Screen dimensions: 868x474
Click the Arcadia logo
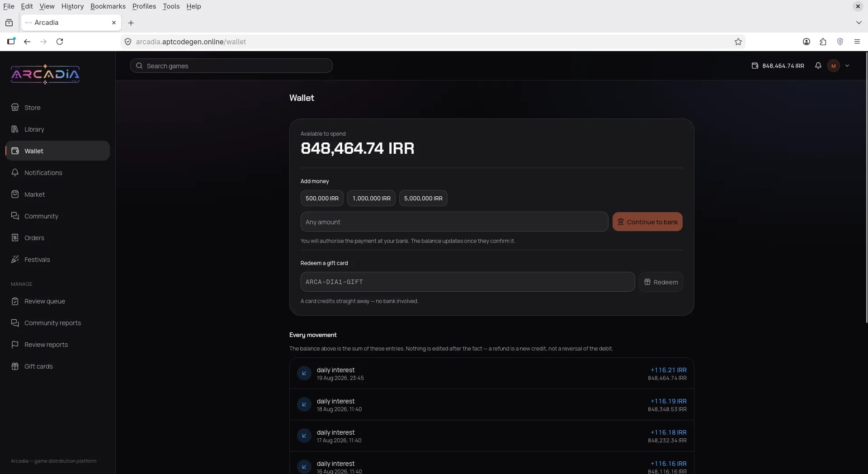(45, 74)
